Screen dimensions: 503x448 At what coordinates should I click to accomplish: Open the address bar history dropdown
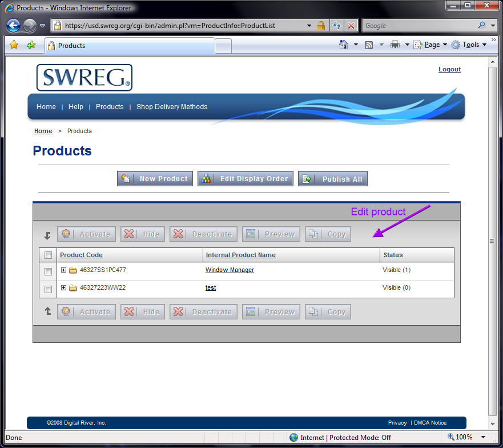click(x=309, y=26)
